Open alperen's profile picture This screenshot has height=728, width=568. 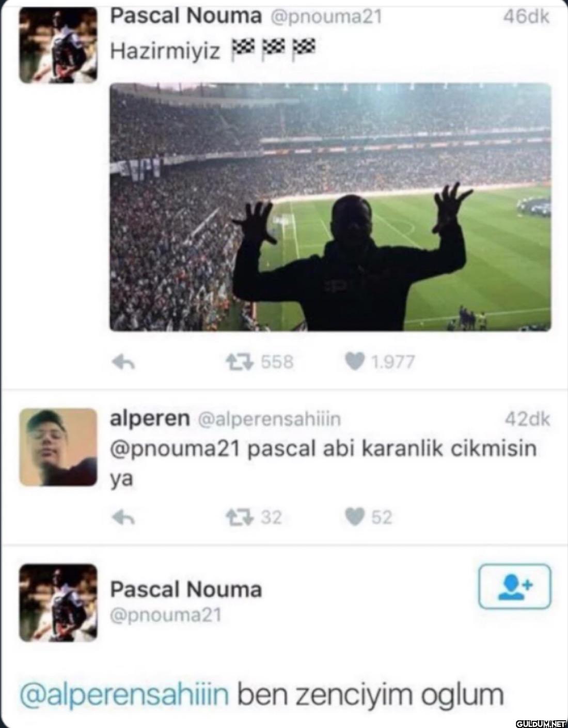tap(58, 447)
